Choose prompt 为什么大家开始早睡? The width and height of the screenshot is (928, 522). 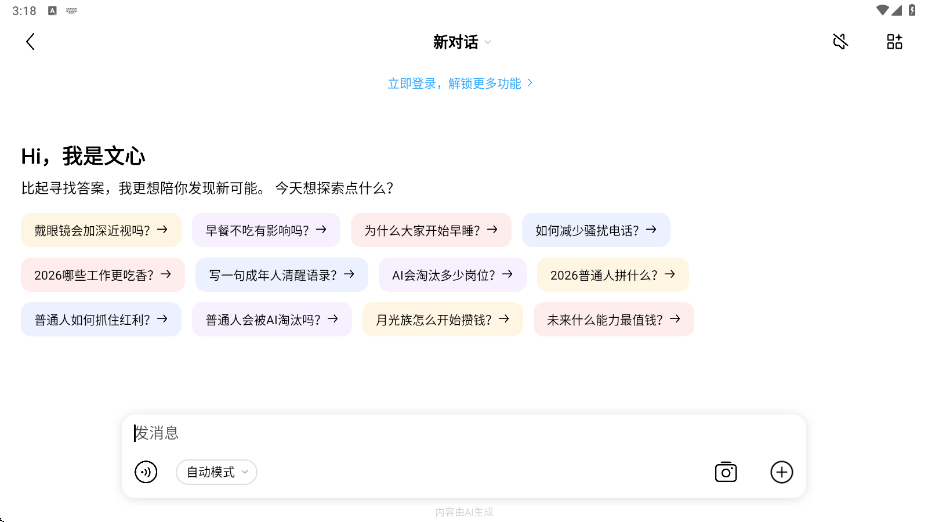coord(431,230)
